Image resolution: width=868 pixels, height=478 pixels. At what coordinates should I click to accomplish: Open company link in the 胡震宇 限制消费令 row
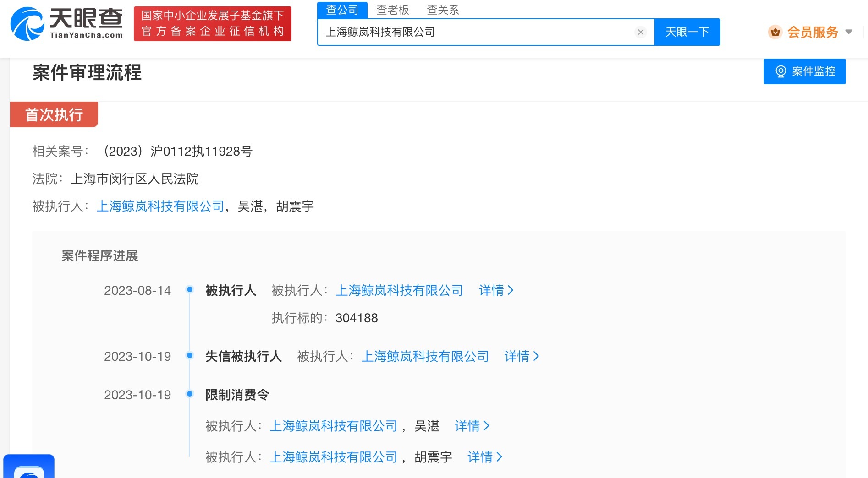(x=334, y=457)
